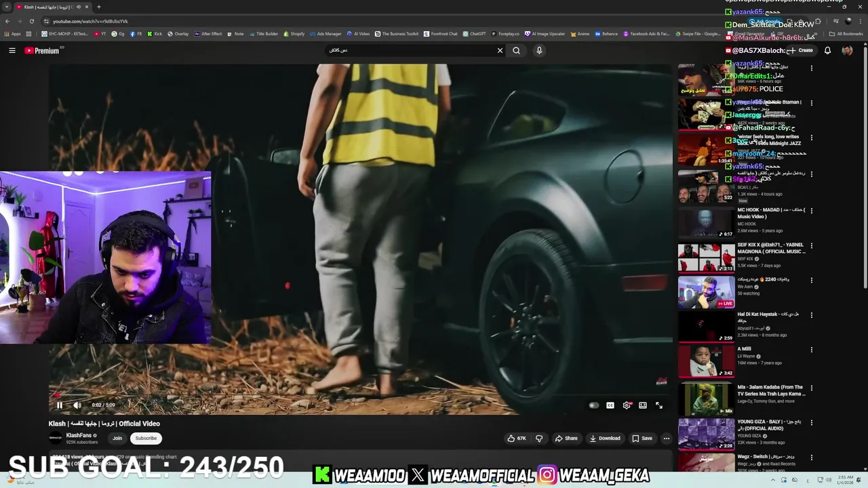This screenshot has height=488, width=868.
Task: Open the We Aam LIVE stream thumbnail
Action: [706, 292]
